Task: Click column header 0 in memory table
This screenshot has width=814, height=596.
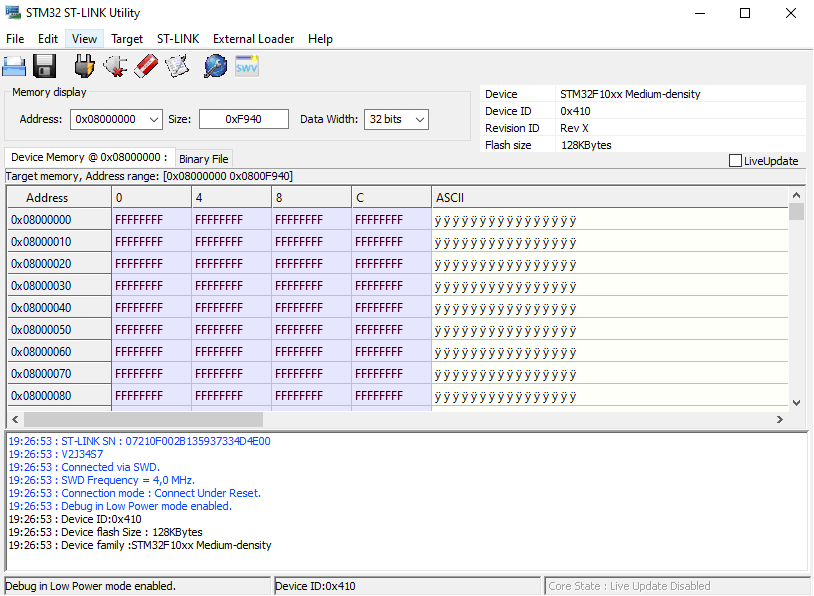Action: (152, 198)
